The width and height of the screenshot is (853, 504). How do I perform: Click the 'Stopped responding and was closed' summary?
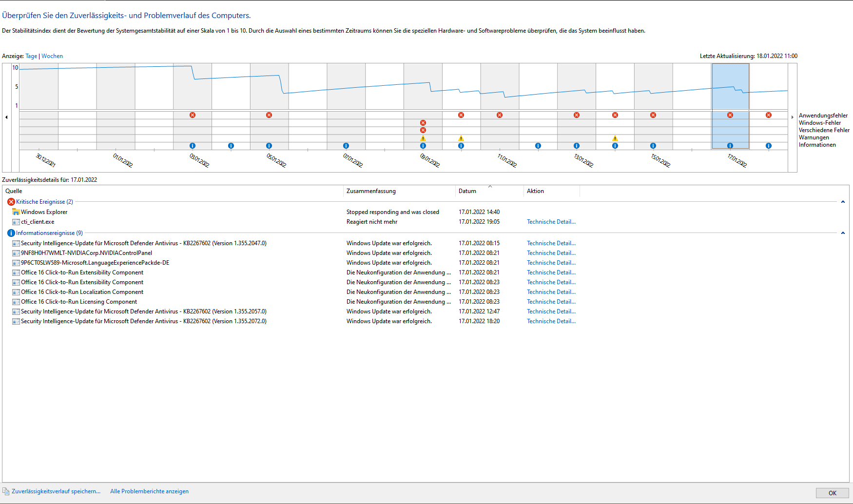[393, 212]
